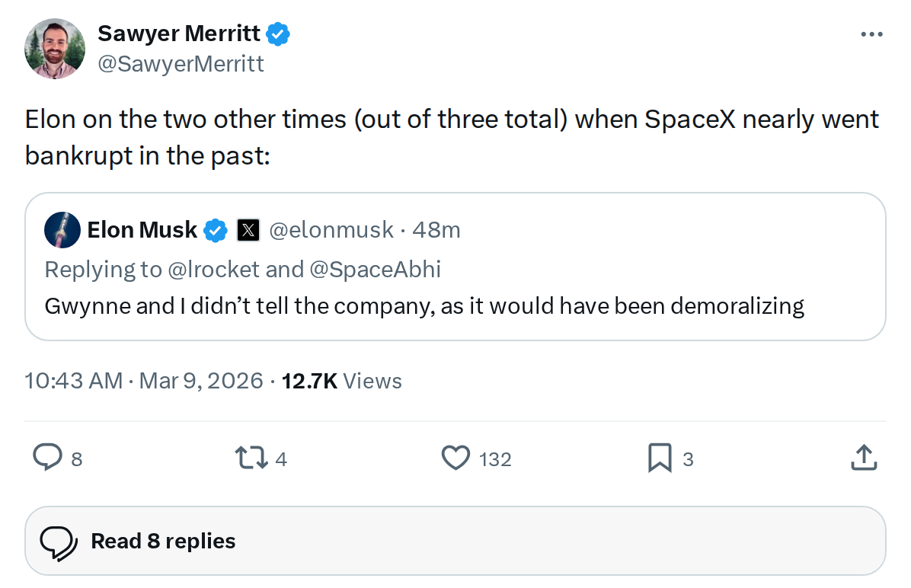911x588 pixels.
Task: Reply to Sawyer Merritt's tweet
Action: coord(48,458)
